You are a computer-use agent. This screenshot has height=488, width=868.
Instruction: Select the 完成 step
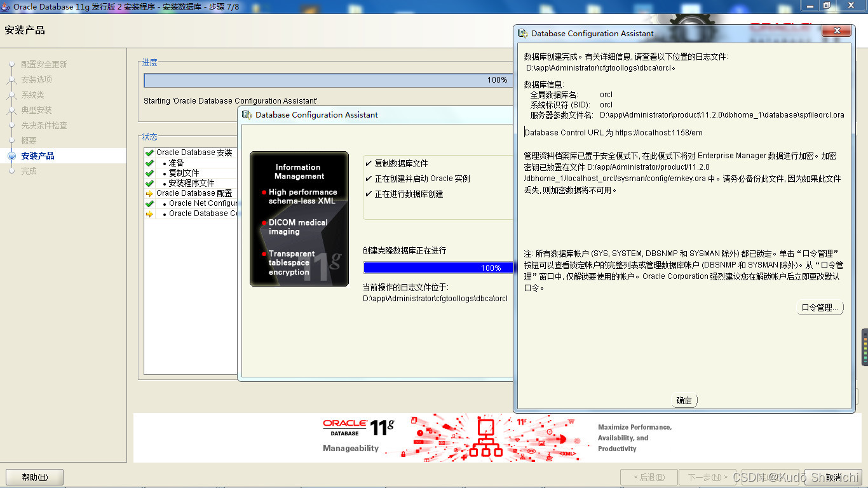29,171
